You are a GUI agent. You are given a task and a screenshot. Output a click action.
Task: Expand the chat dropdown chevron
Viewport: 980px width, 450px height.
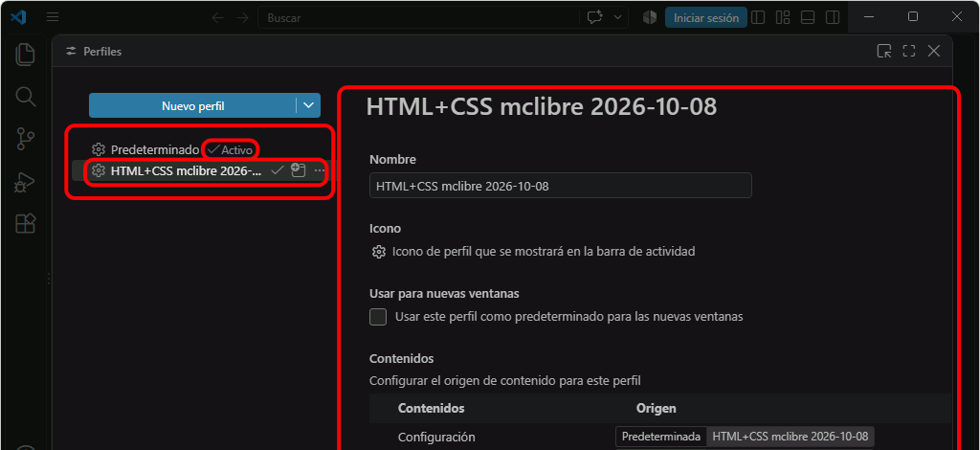[618, 17]
